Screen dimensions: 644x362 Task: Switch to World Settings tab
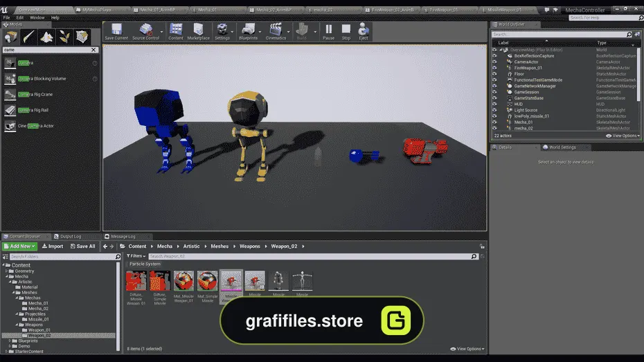click(562, 147)
